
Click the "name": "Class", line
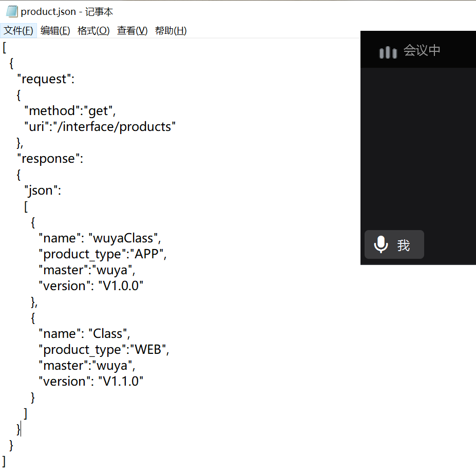pyautogui.click(x=84, y=333)
